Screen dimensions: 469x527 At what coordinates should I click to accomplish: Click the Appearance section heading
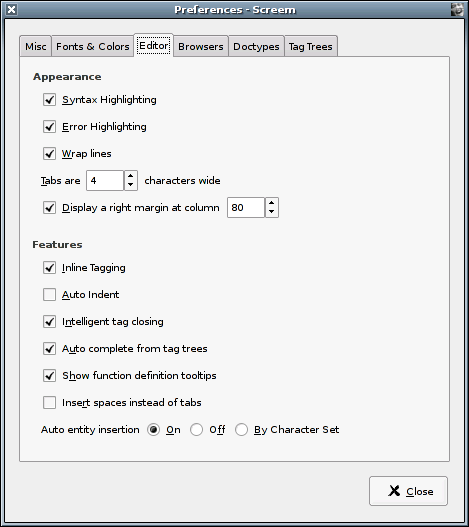click(67, 77)
